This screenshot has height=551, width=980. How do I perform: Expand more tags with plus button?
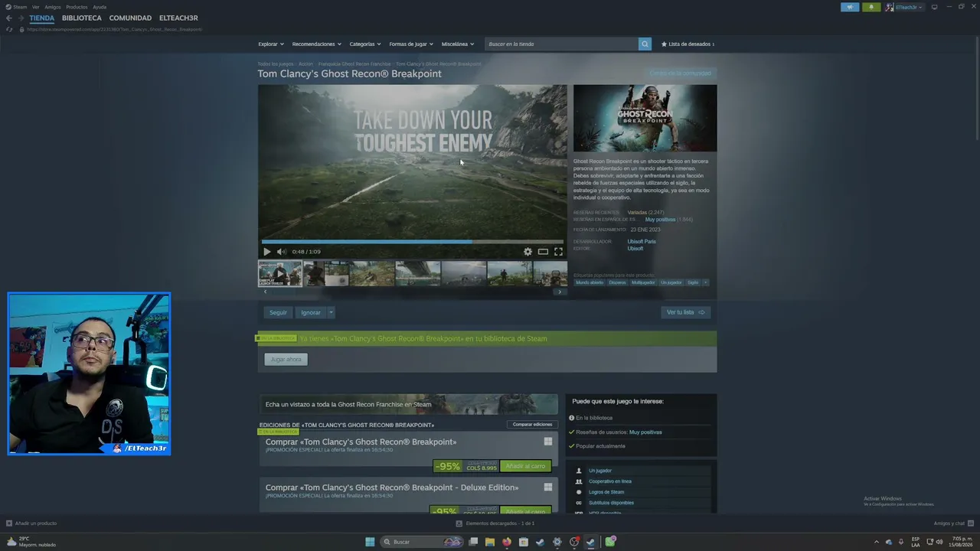point(705,282)
